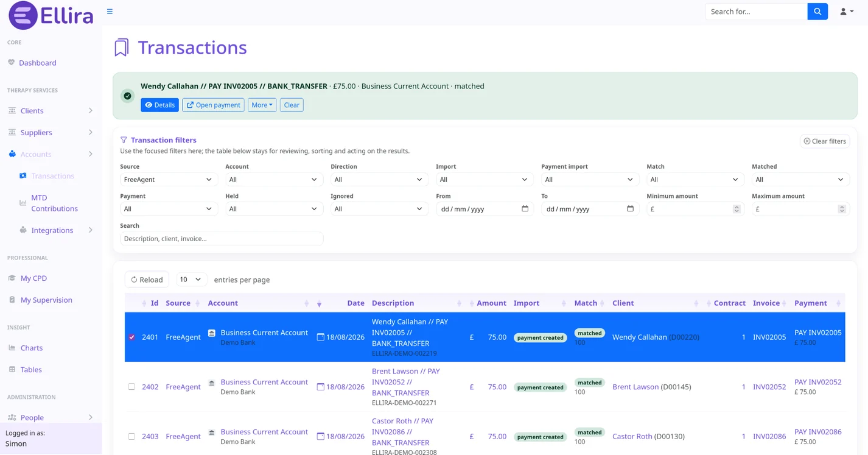Click the Clear button in the banner
The height and width of the screenshot is (455, 868).
click(x=292, y=105)
